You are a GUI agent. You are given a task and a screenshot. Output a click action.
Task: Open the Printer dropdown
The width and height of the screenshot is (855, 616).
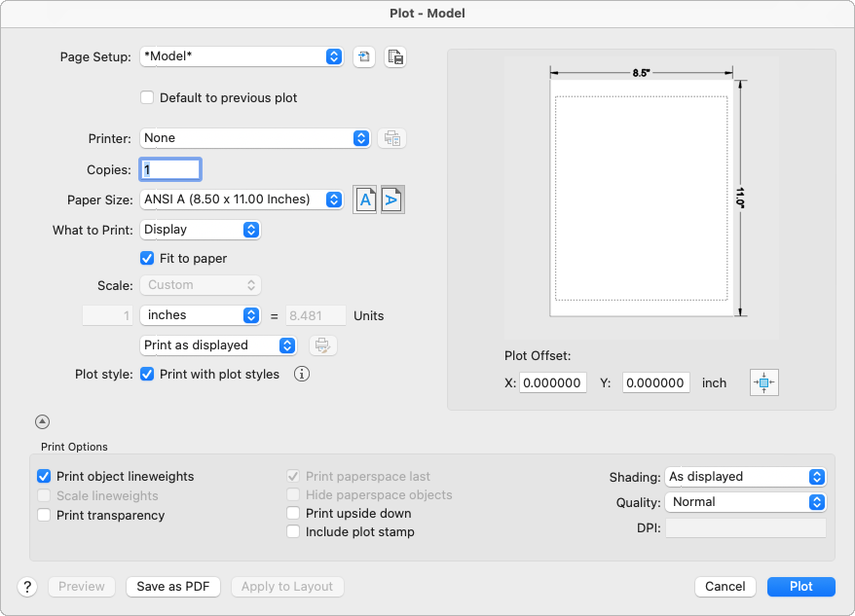tap(256, 138)
